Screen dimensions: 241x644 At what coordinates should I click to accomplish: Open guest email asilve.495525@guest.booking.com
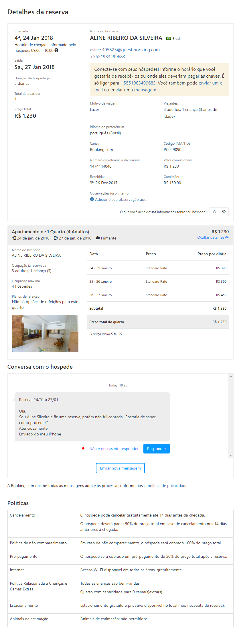point(125,50)
